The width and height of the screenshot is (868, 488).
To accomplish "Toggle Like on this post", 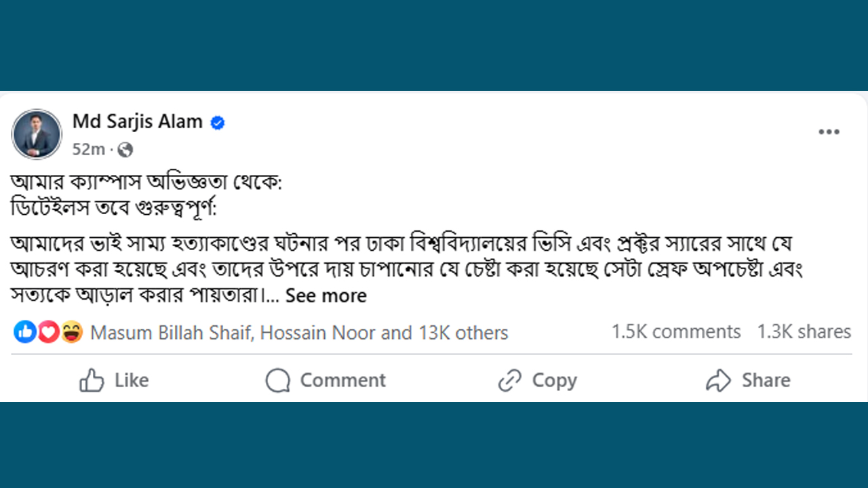I will coord(114,380).
